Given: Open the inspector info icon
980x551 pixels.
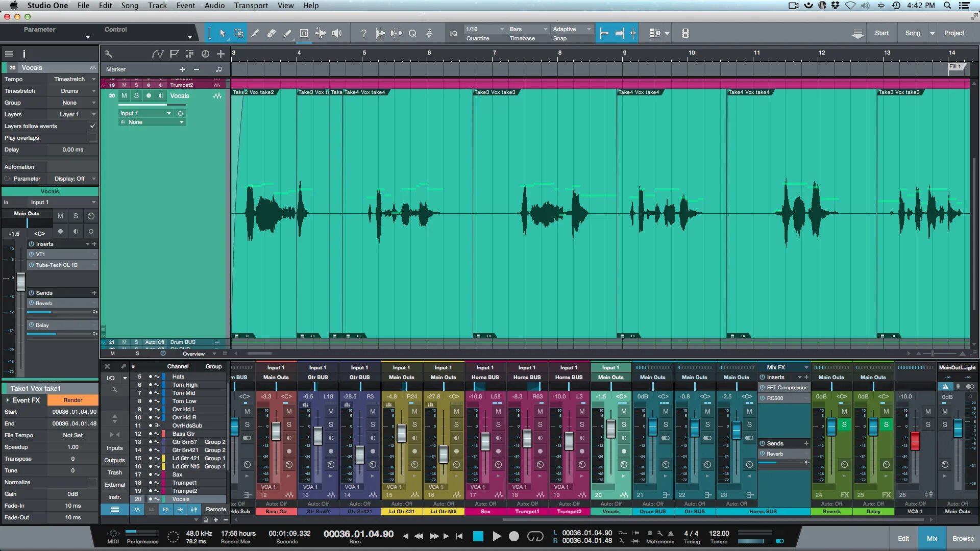Looking at the screenshot, I should pos(24,54).
